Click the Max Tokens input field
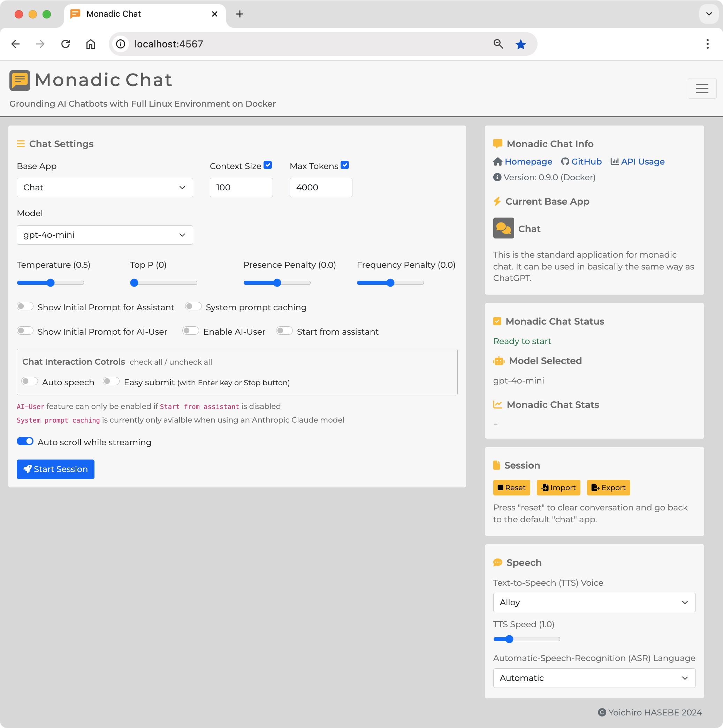 321,188
